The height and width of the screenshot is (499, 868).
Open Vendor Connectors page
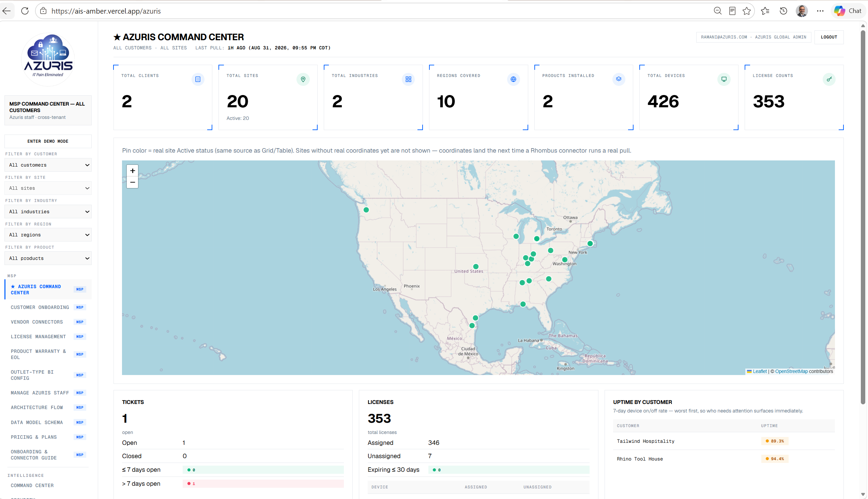coord(48,322)
